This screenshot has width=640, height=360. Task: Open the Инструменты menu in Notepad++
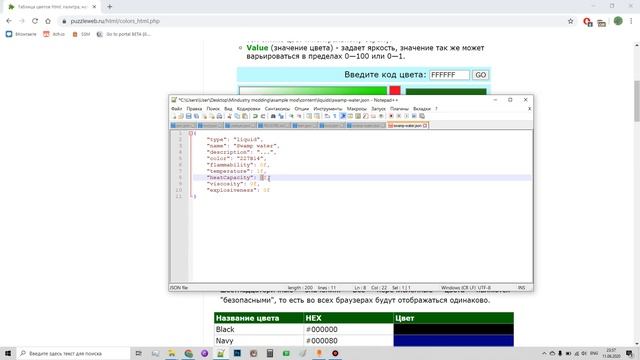pos(328,109)
